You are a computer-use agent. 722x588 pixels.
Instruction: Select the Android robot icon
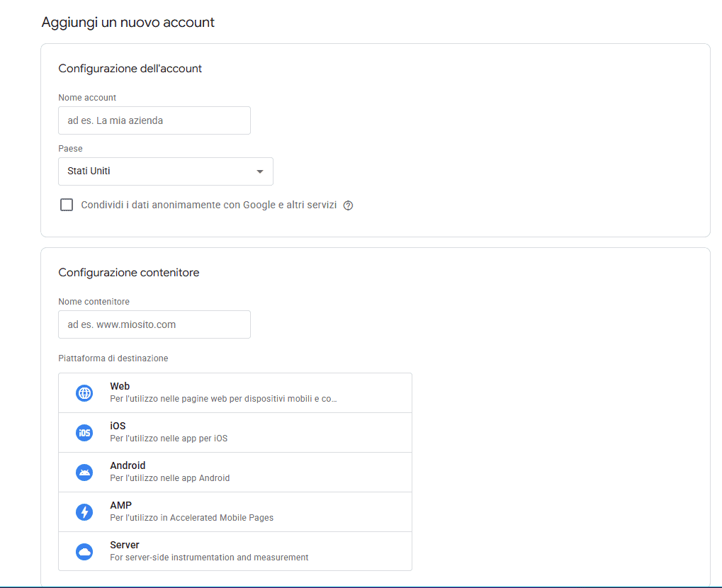point(84,472)
